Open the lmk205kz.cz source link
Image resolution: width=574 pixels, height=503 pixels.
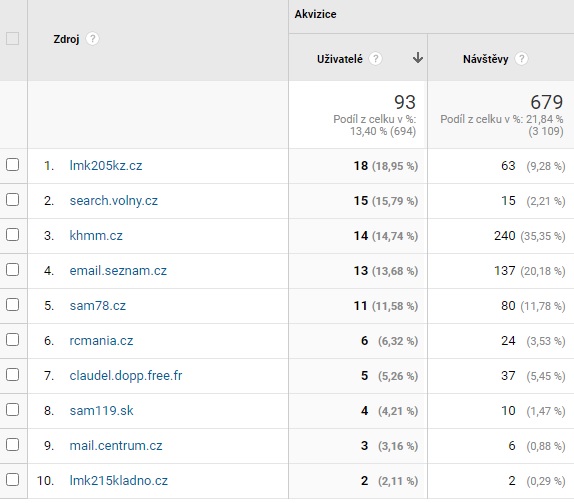(x=106, y=165)
